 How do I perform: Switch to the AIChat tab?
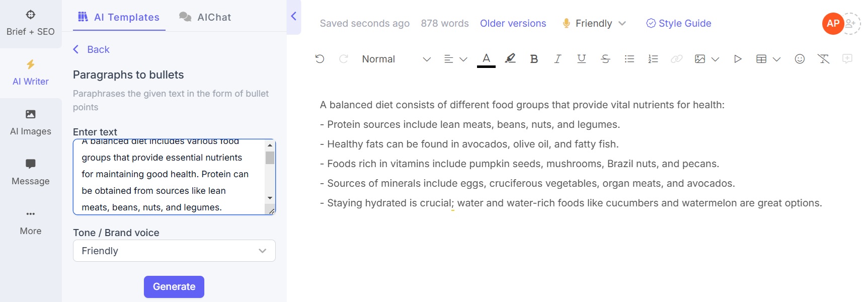(205, 17)
